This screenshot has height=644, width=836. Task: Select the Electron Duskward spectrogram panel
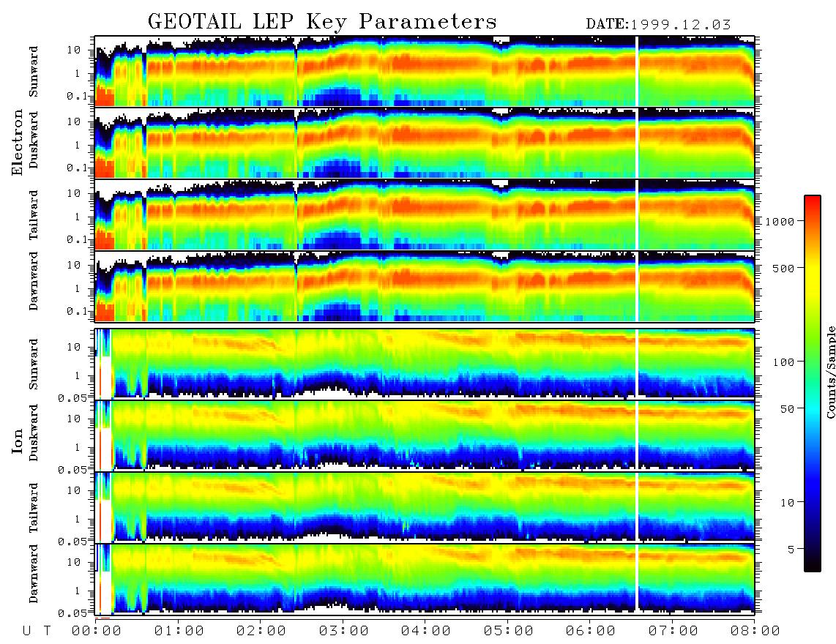425,143
